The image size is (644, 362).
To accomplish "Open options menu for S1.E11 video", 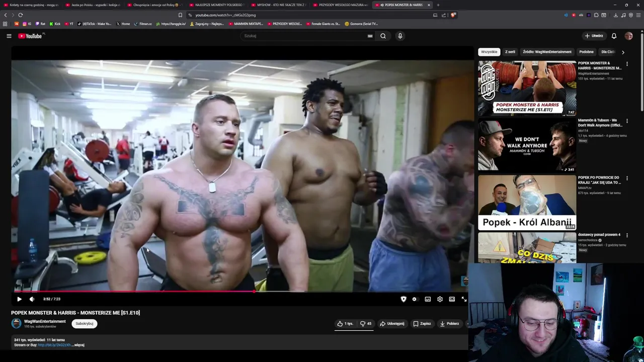I will pyautogui.click(x=627, y=64).
